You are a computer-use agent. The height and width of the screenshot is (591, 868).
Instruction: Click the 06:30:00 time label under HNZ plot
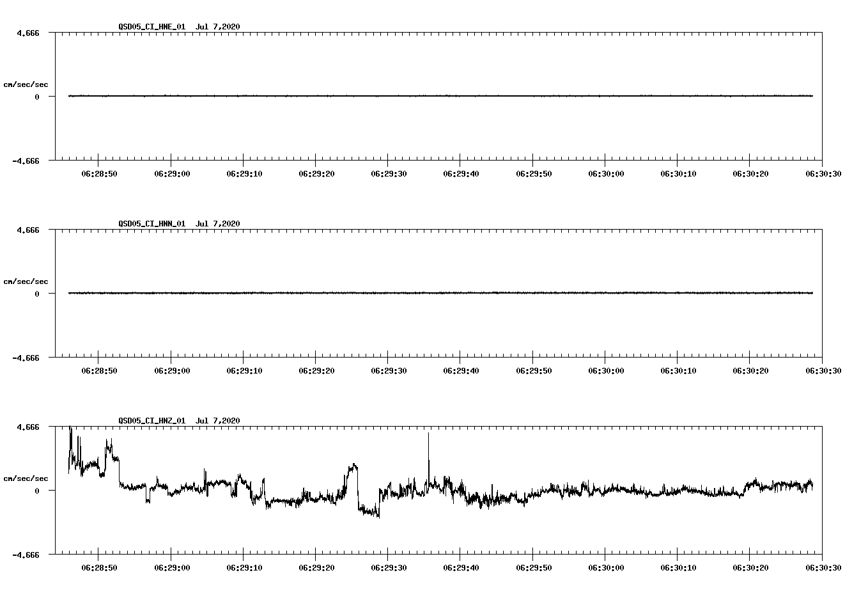606,568
